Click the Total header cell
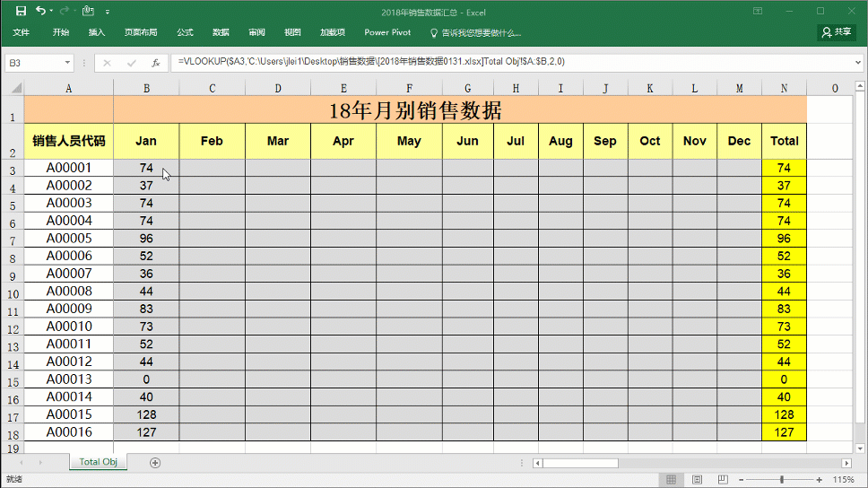 (x=784, y=141)
